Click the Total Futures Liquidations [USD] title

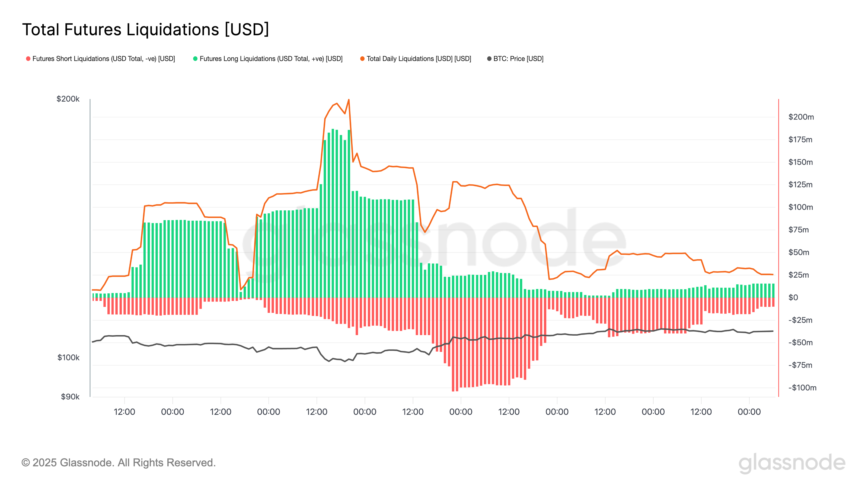click(x=146, y=30)
